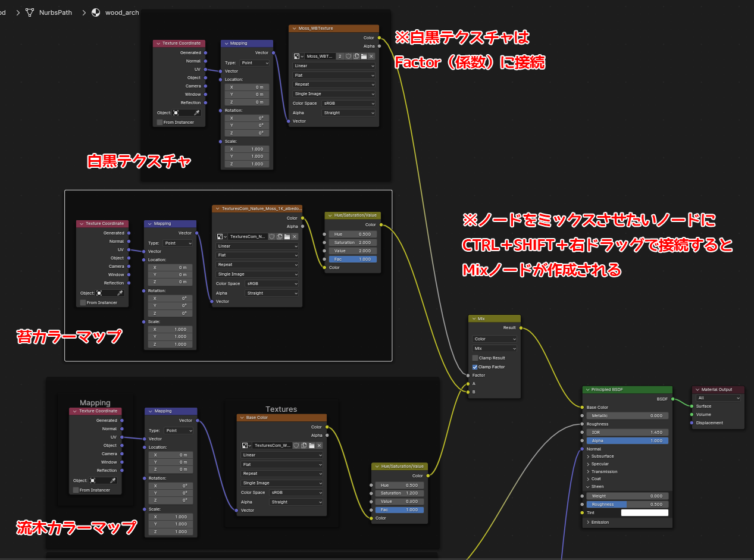The height and width of the screenshot is (560, 754).
Task: Click fake user shield icon in Moss_WBTexture node
Action: 348,56
